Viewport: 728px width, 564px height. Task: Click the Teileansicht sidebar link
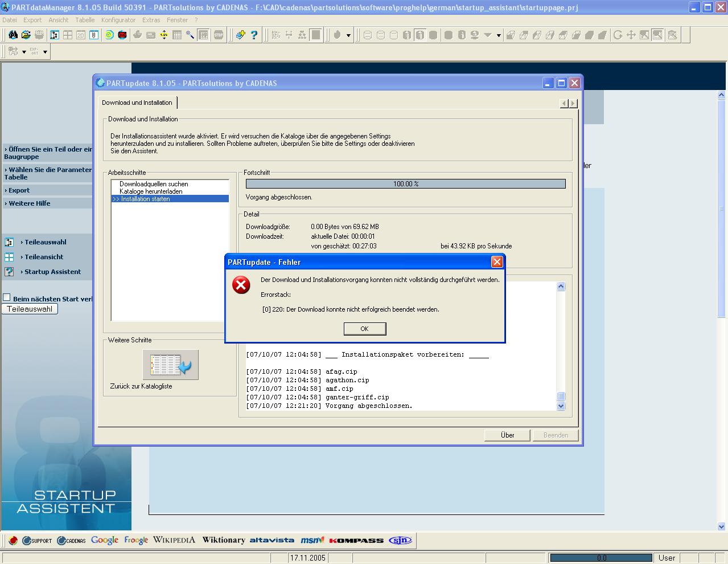click(44, 257)
